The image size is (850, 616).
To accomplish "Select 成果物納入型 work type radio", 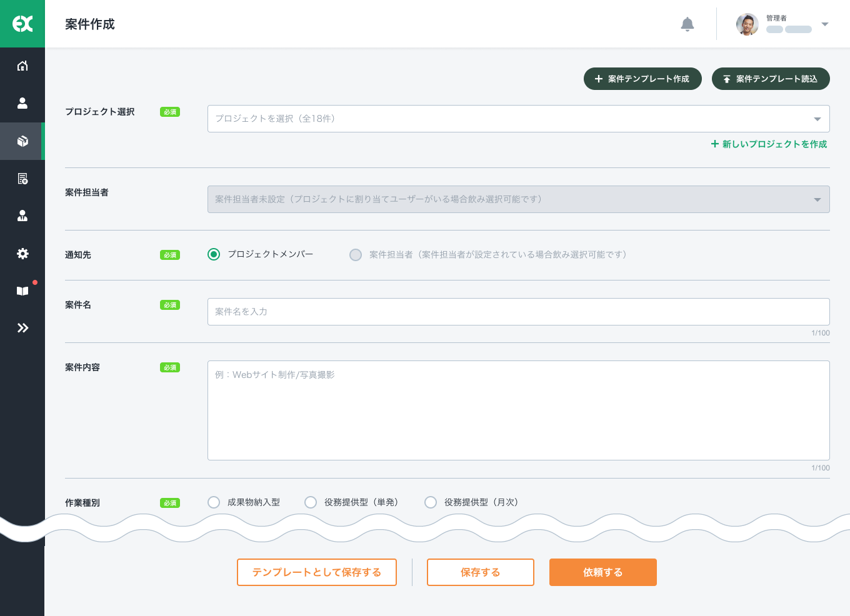I will [x=214, y=502].
